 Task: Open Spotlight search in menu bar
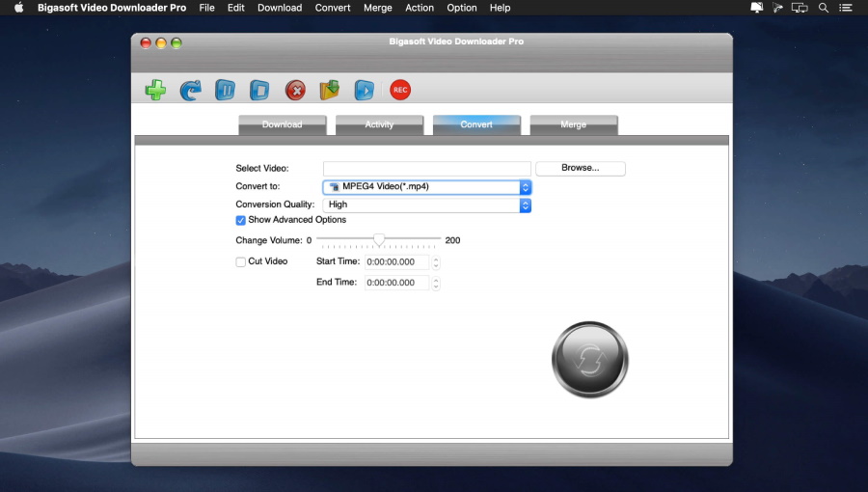824,8
